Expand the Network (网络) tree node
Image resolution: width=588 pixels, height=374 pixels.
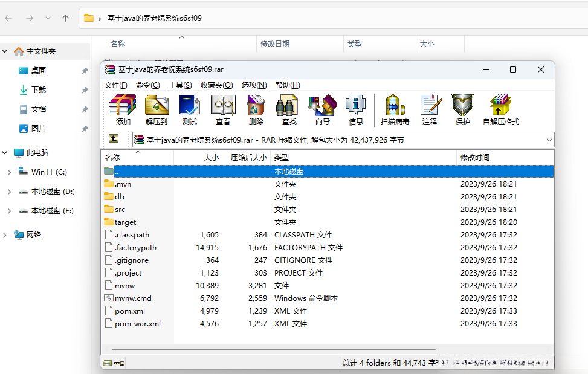coord(5,235)
